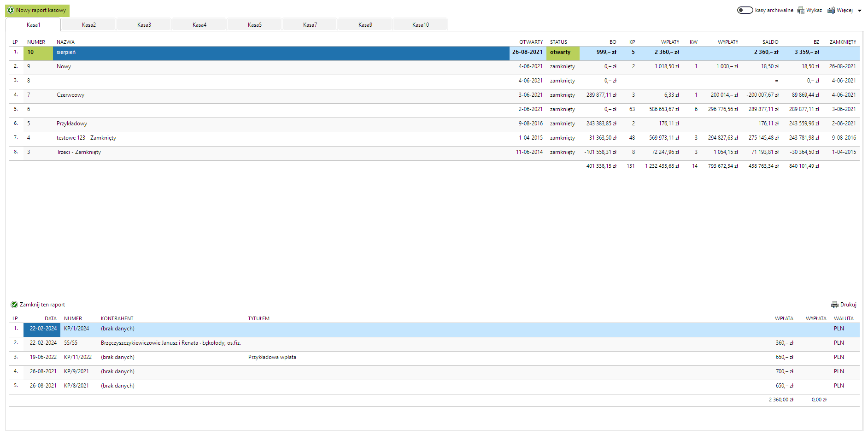
Task: Switch to the Kasa2 tab
Action: (x=88, y=25)
